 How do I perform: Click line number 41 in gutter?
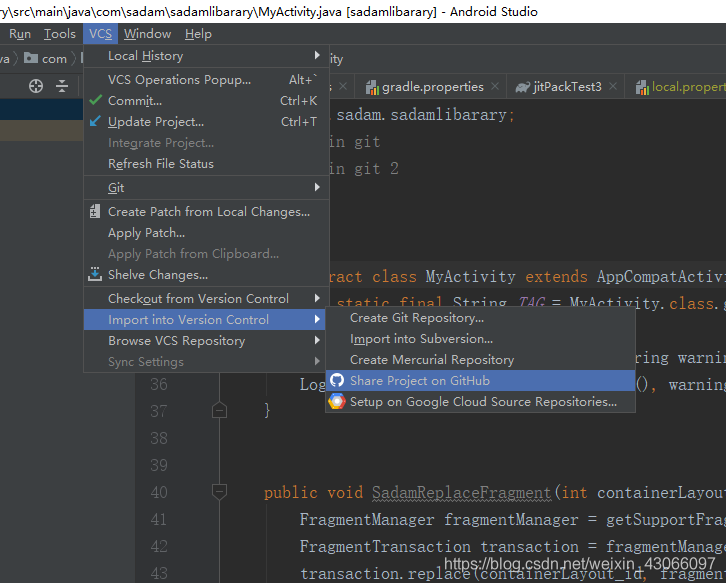tap(158, 519)
